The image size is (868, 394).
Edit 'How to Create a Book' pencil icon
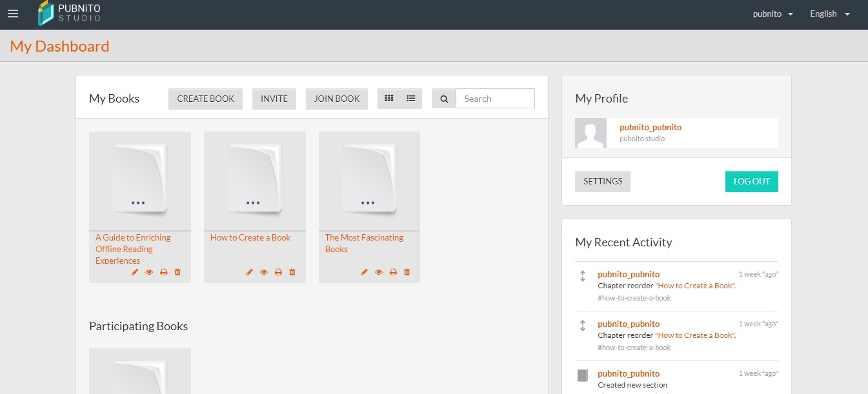250,272
